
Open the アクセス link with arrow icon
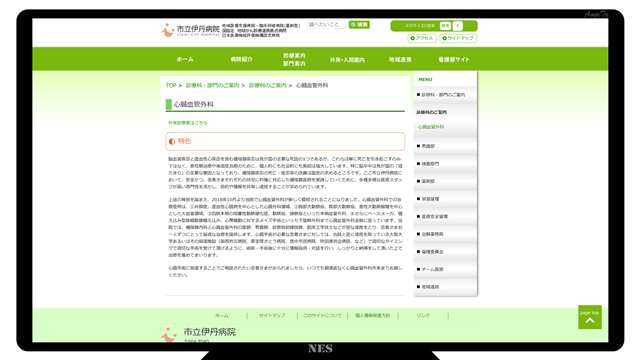pos(422,38)
